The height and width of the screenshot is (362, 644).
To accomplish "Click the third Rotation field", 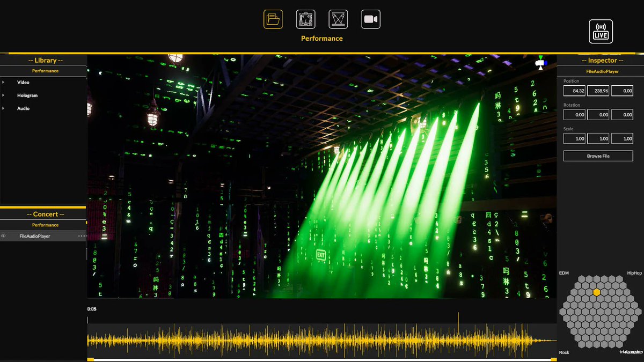I will tap(622, 115).
